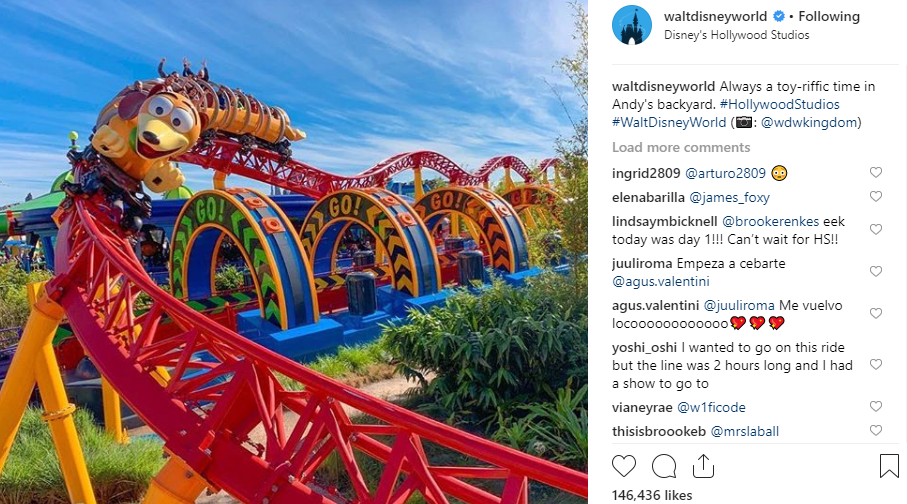
Task: Open waltdisneyworld castle profile picture
Action: click(632, 25)
